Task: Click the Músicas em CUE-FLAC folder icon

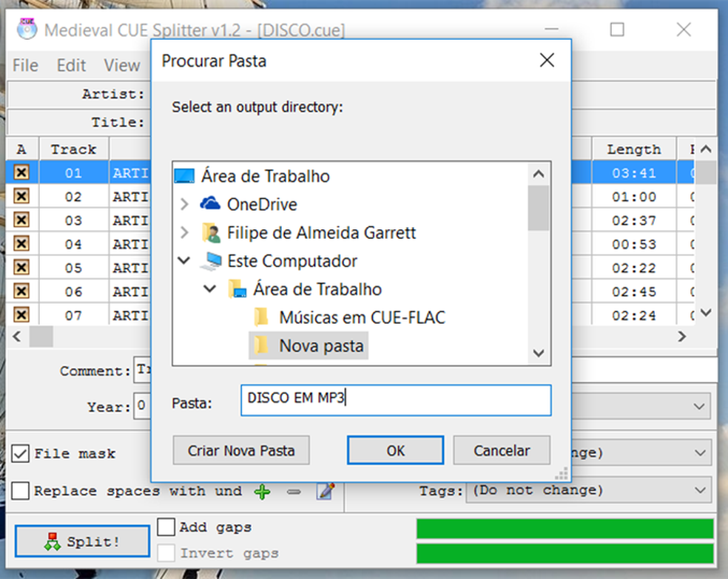Action: [x=261, y=317]
